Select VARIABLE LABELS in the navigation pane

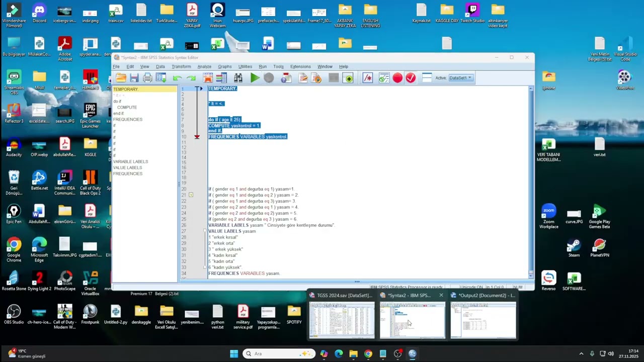[x=131, y=161]
